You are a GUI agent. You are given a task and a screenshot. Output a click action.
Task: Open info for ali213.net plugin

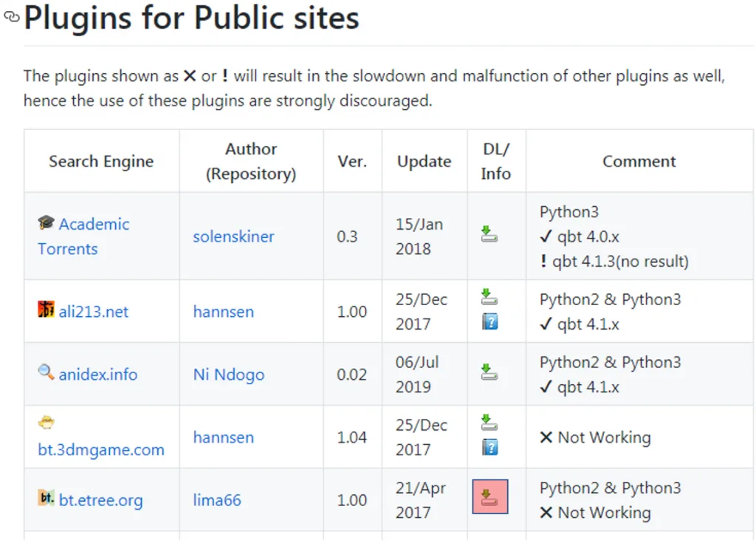pos(490,321)
